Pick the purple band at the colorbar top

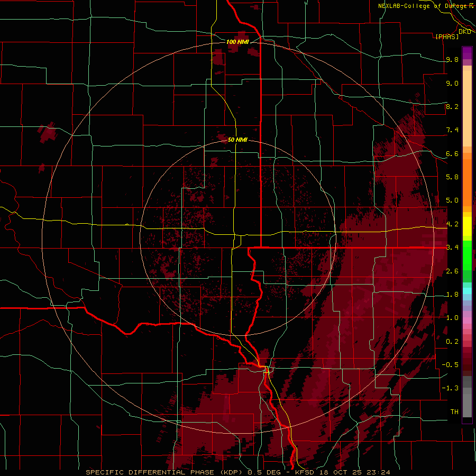click(x=467, y=53)
